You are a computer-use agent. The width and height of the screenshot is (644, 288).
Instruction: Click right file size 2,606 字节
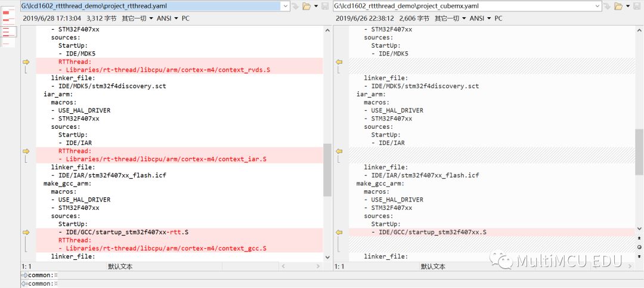[x=414, y=18]
